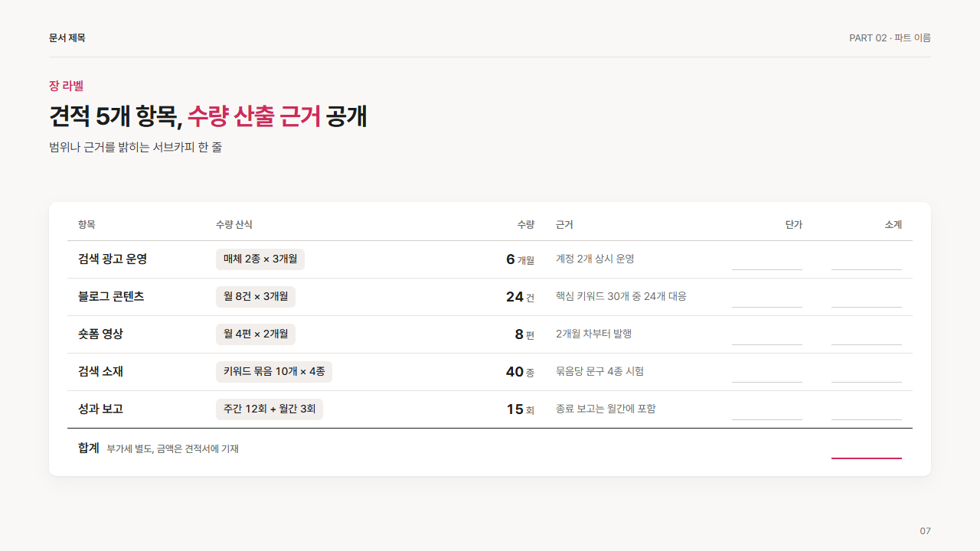The width and height of the screenshot is (980, 551).
Task: Click the subcopy '범위나 근거를 밝히는 서브카피 한 줄'
Action: pyautogui.click(x=136, y=147)
